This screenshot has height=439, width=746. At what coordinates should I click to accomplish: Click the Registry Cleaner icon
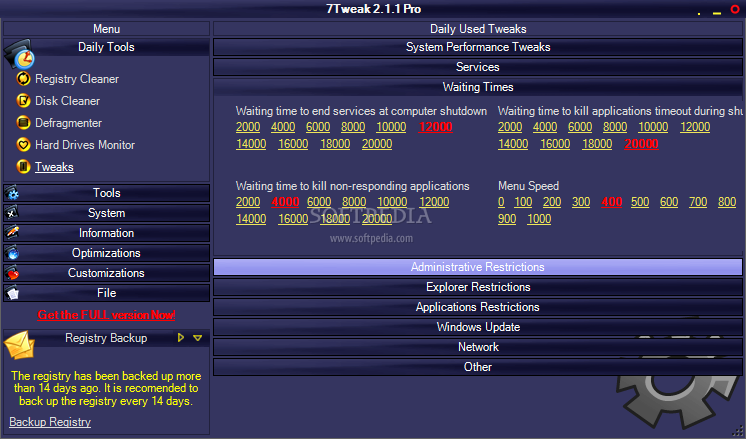coord(23,78)
